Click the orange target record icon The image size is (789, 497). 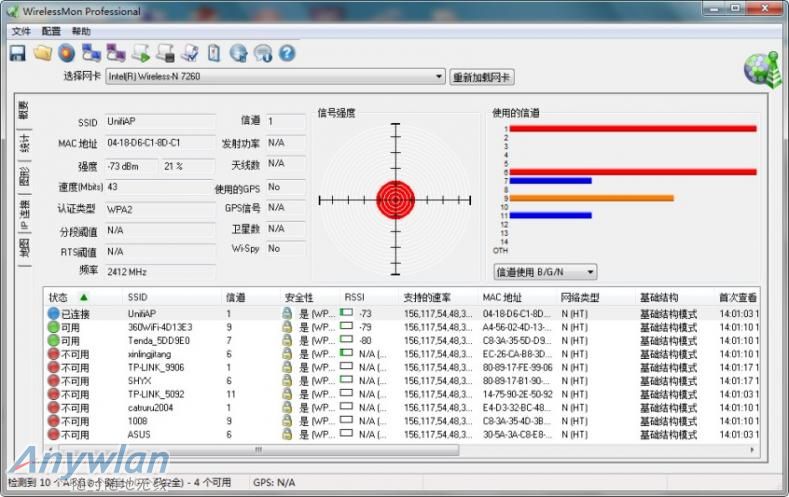point(66,53)
